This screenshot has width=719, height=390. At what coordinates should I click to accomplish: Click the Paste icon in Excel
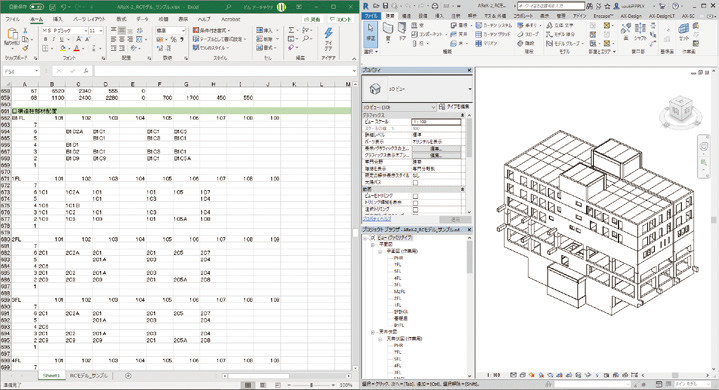[x=12, y=34]
